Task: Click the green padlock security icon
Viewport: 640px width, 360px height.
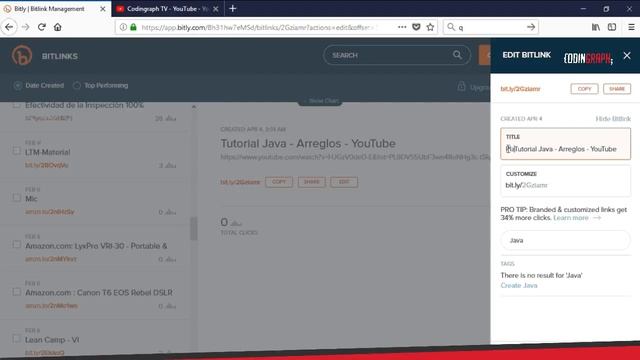Action: (133, 27)
